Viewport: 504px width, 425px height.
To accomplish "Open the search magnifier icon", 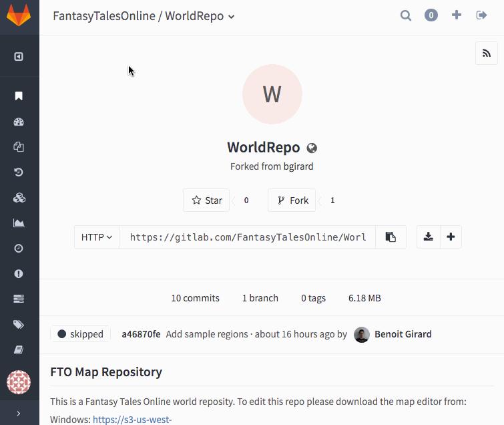I will click(406, 15).
